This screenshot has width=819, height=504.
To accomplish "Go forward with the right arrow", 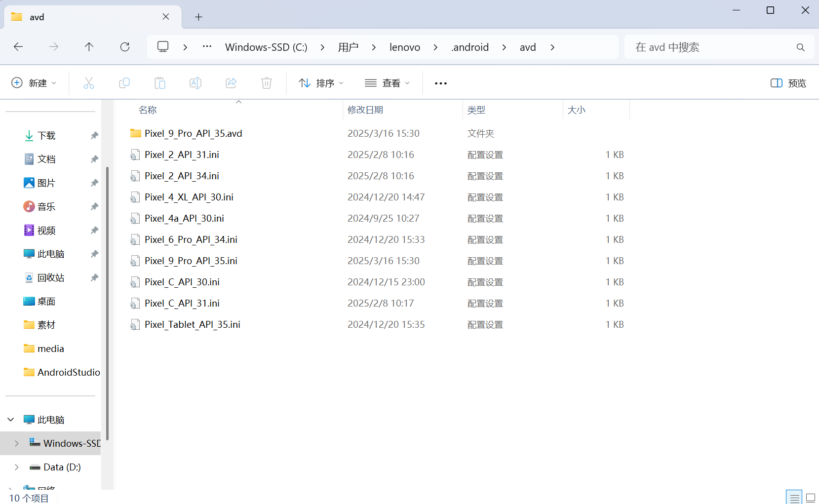I will pos(54,47).
